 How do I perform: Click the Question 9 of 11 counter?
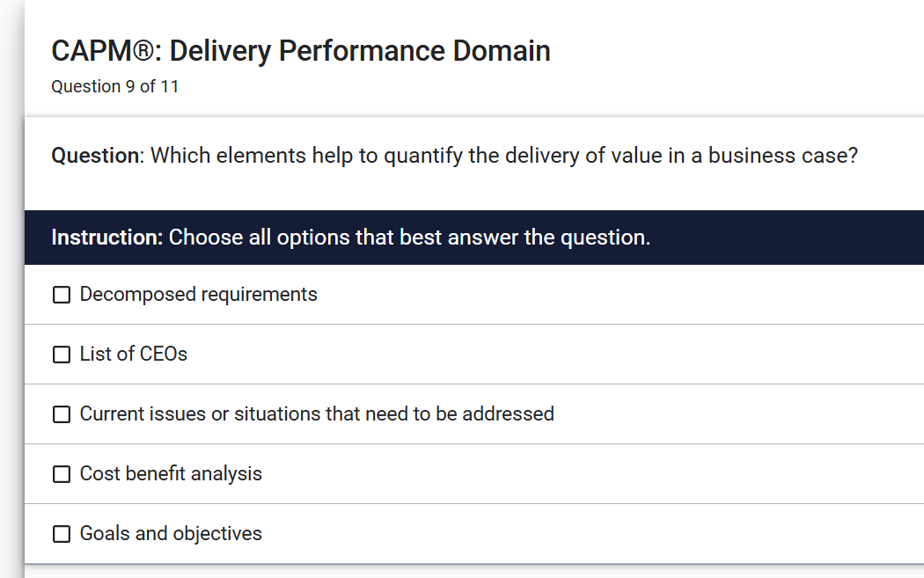point(114,86)
